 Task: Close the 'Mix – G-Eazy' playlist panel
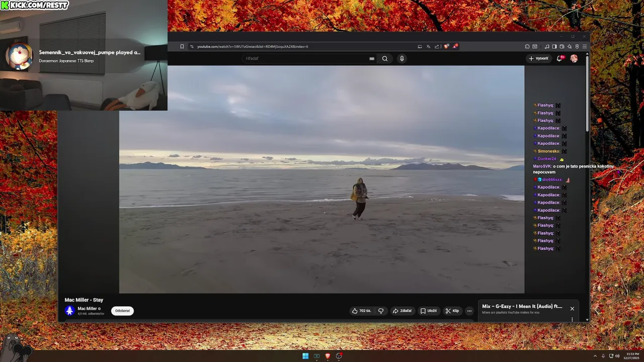coord(572,309)
